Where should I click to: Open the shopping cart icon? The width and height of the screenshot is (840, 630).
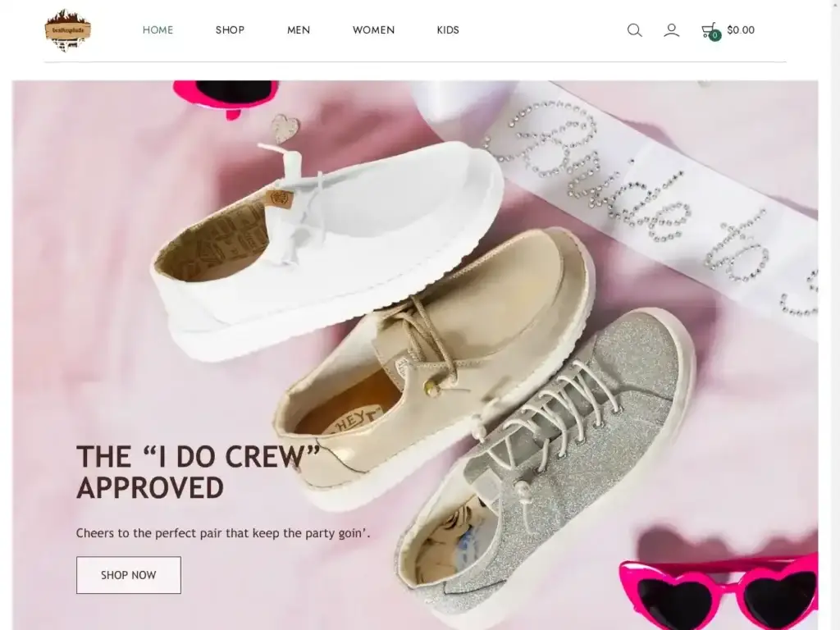(708, 30)
